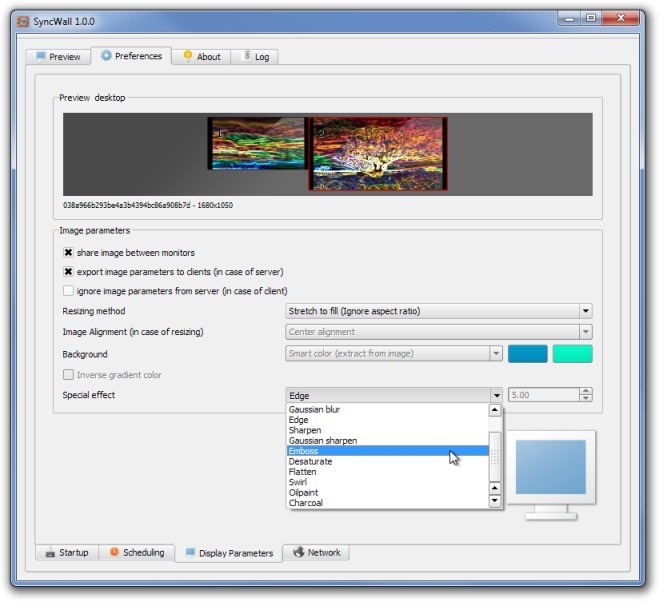Enable ignore image parameters from server

(68, 291)
